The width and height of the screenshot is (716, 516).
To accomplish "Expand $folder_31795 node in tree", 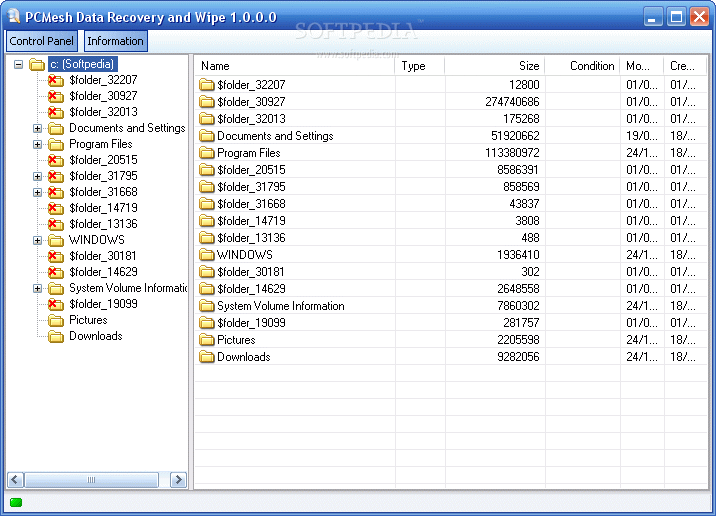I will click(37, 176).
